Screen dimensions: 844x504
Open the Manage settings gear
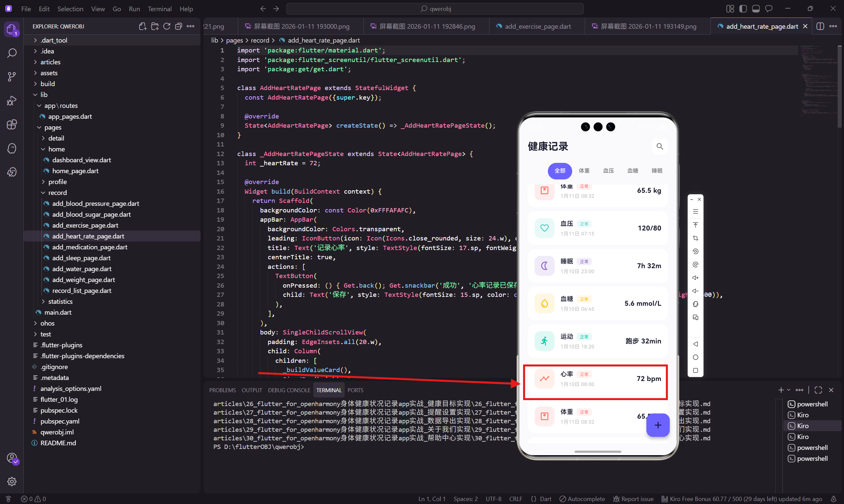pyautogui.click(x=12, y=481)
